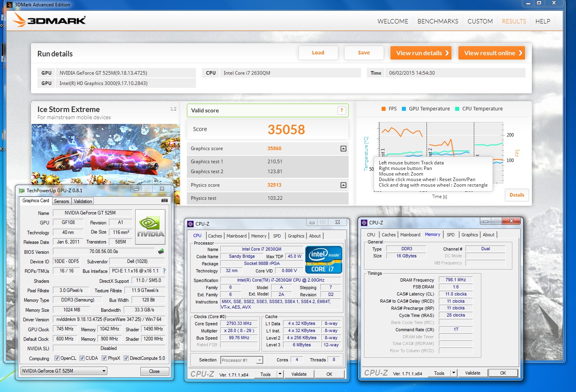
Task: Click orange FPS legend swatch
Action: pyautogui.click(x=384, y=109)
